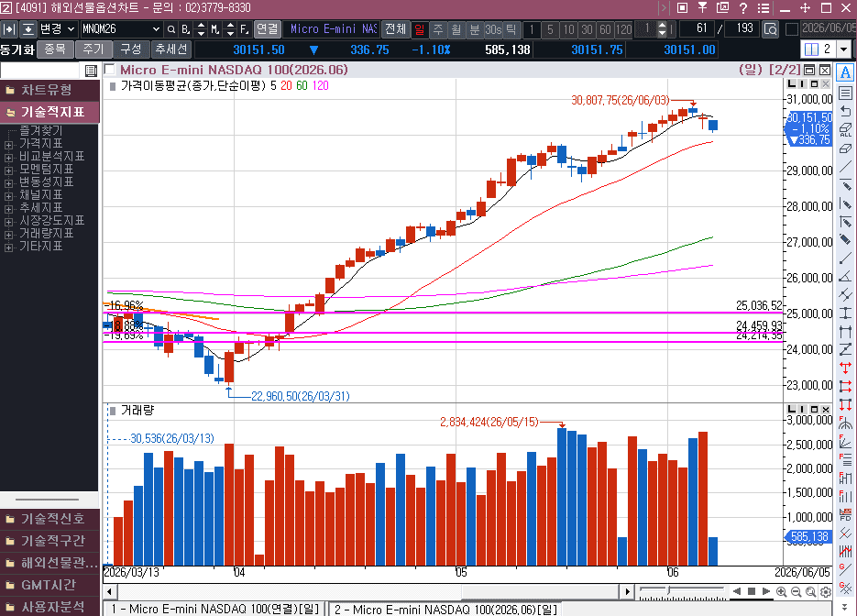Toggle the 연결 continuous contract button
Screen dimensions: 857x616
coord(268,29)
